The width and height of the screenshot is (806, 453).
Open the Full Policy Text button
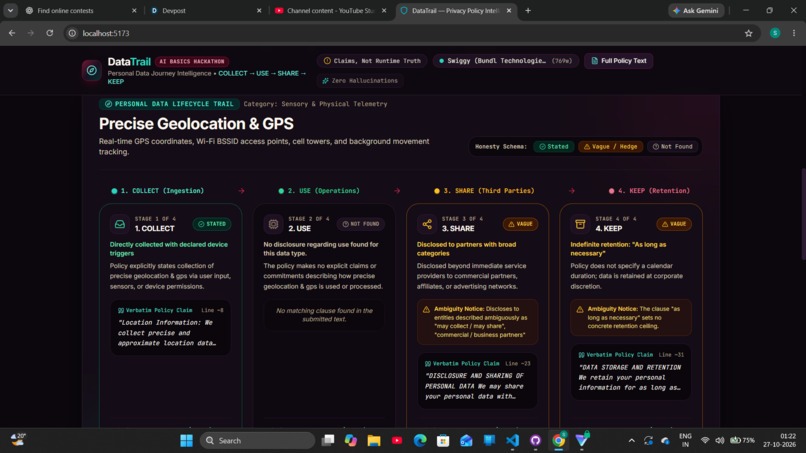tap(618, 61)
